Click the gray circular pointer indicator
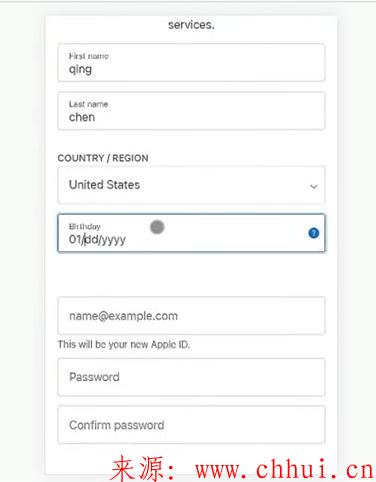 coord(157,227)
